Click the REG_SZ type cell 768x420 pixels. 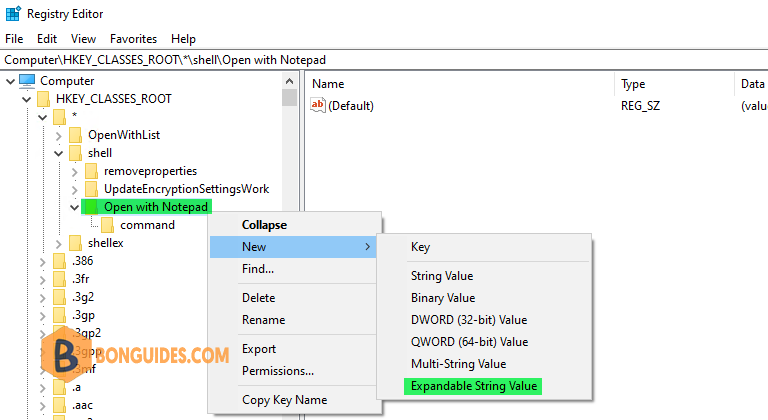tap(640, 106)
